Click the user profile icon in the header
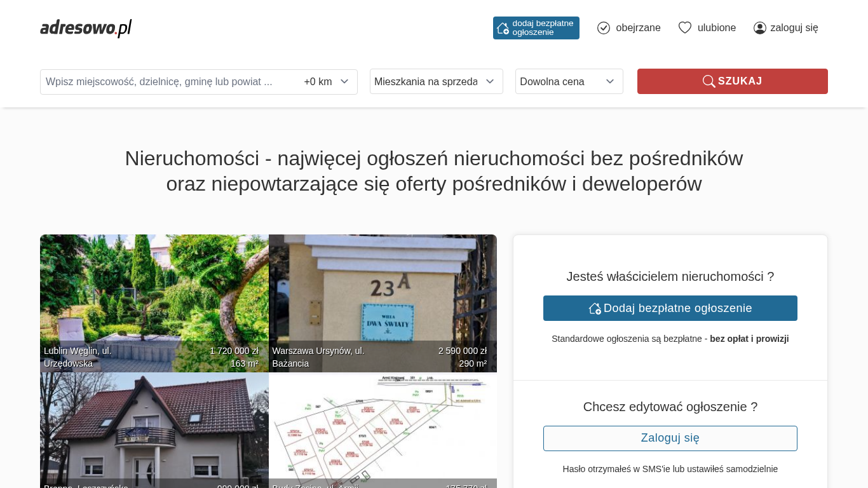Image resolution: width=868 pixels, height=488 pixels. 759,28
